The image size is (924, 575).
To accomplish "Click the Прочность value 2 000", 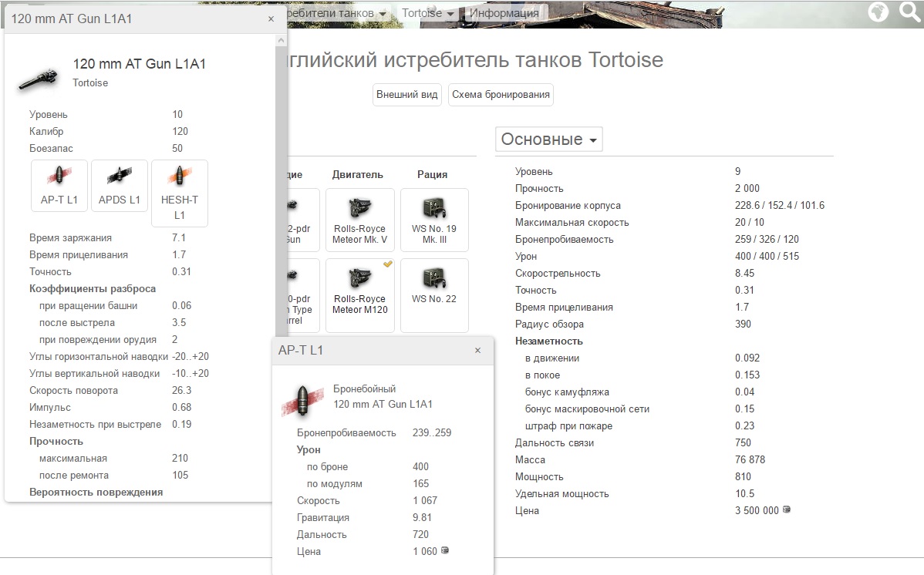I will pos(747,189).
